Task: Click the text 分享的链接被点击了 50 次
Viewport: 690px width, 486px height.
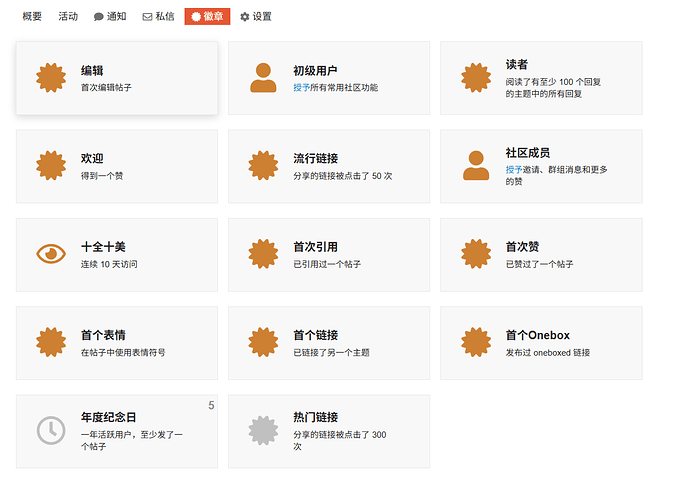Action: pyautogui.click(x=343, y=176)
